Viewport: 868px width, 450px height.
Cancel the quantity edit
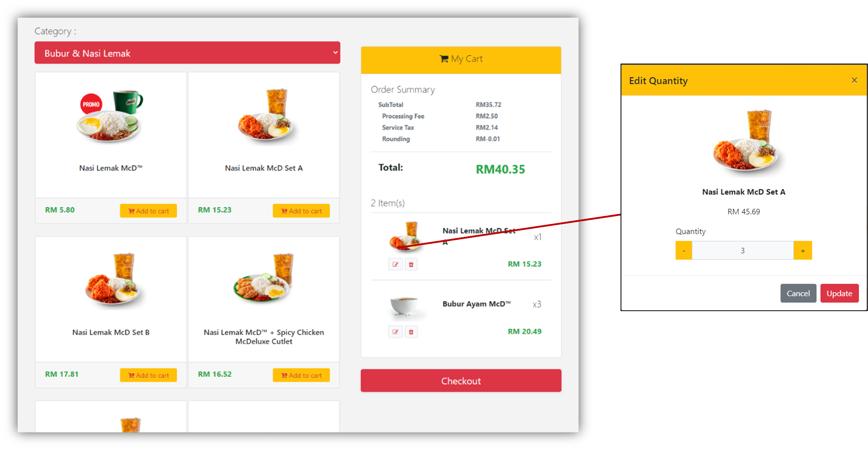tap(798, 293)
